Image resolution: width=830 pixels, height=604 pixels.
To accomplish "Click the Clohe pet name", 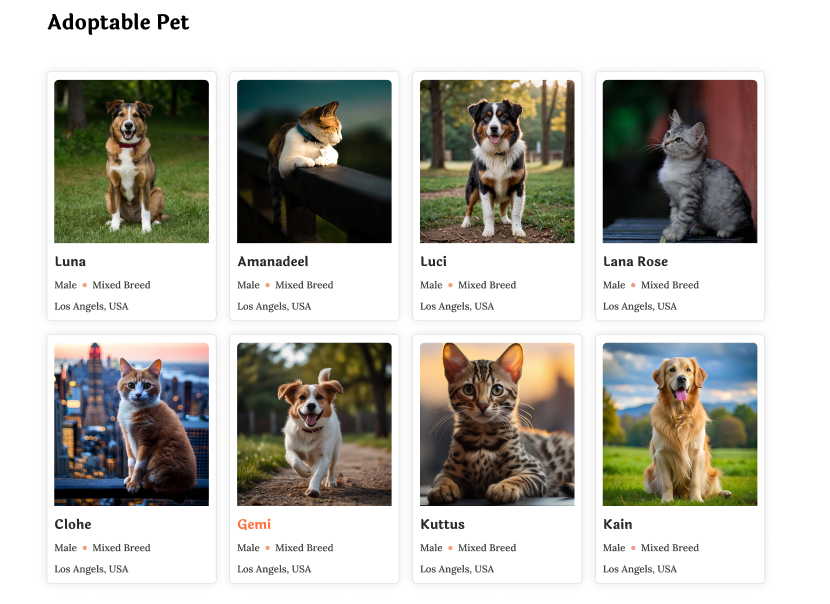I will (73, 525).
